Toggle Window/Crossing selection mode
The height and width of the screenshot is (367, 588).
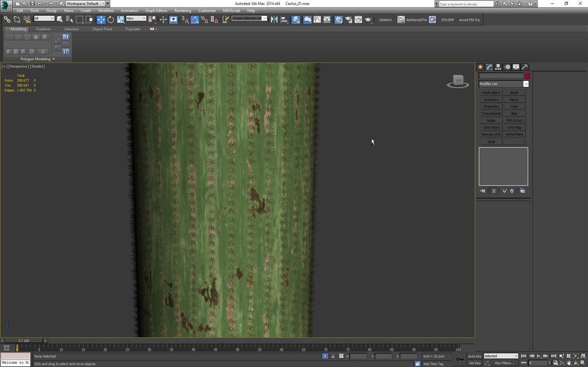[90, 19]
